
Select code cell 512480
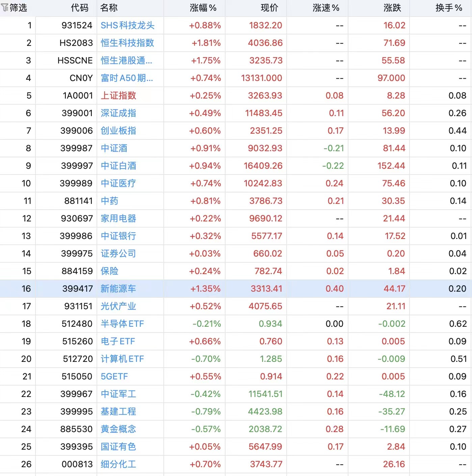point(77,324)
